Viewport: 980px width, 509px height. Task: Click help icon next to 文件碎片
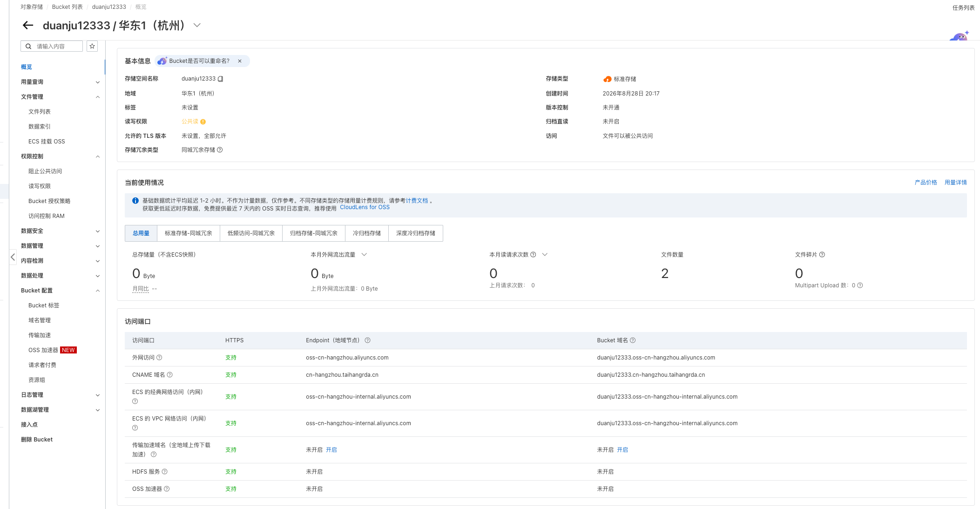(822, 255)
